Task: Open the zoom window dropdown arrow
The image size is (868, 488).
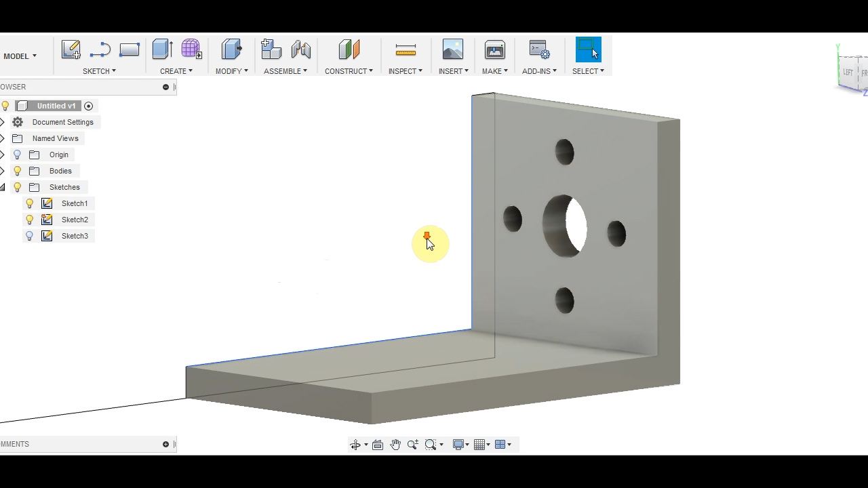Action: [441, 445]
